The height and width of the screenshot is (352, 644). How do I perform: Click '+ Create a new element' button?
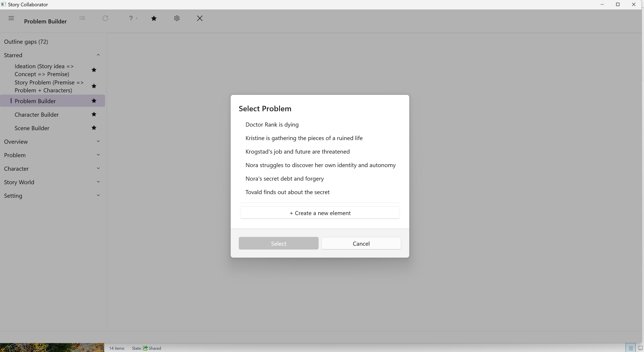click(x=320, y=213)
